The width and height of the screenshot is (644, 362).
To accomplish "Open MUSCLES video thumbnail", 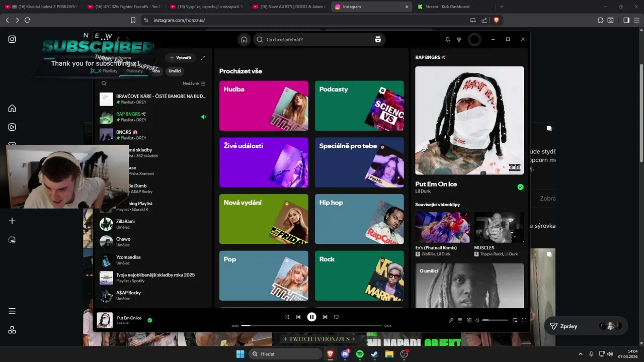I will (x=499, y=227).
